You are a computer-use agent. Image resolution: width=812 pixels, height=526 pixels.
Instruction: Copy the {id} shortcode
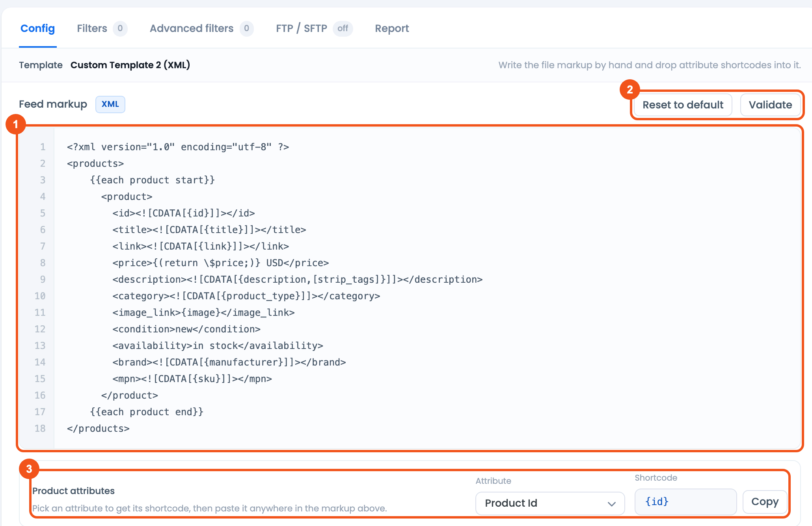[765, 502]
